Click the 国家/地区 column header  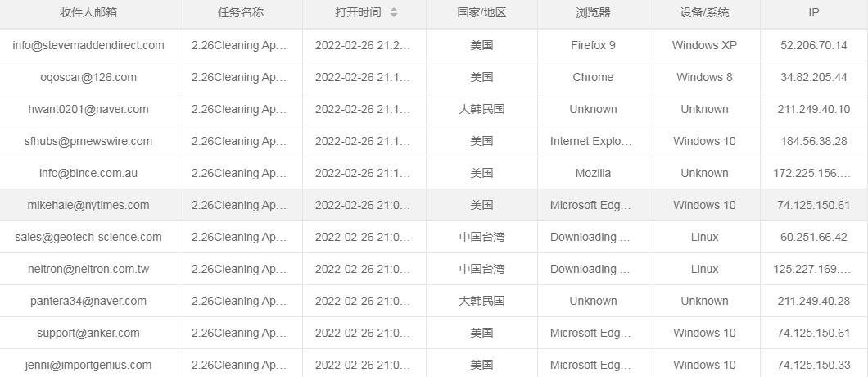pos(481,12)
